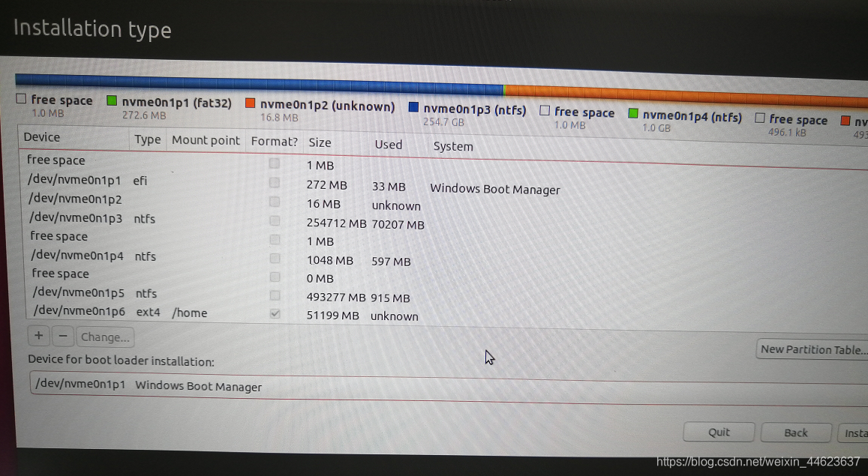This screenshot has height=476, width=868.
Task: Open the Change... partition dialog
Action: [104, 337]
